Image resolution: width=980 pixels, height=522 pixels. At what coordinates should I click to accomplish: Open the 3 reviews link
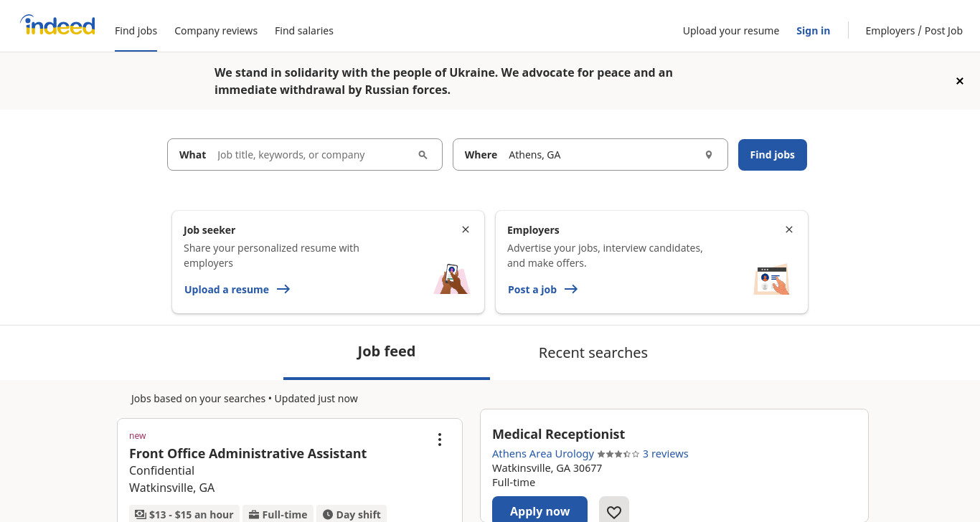coord(665,454)
